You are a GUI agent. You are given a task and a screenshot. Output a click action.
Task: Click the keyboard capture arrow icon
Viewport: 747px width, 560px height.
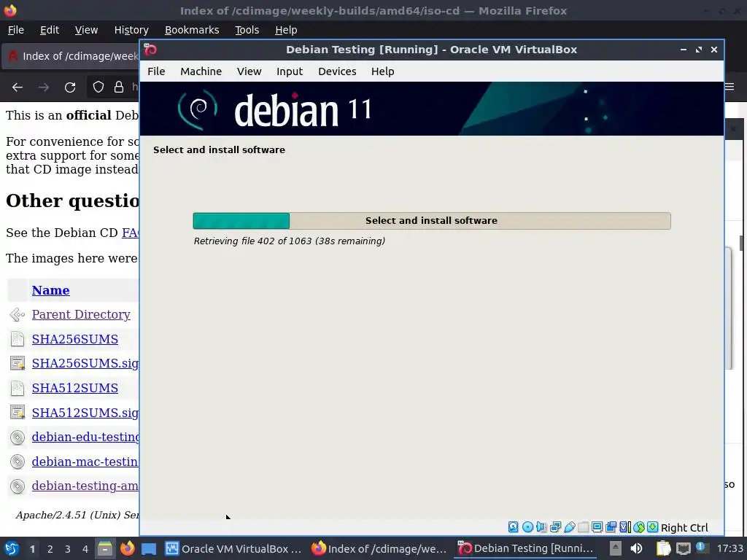point(653,527)
